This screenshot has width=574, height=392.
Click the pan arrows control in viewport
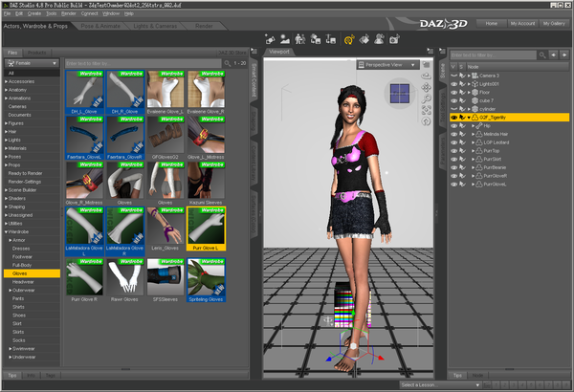[x=426, y=87]
